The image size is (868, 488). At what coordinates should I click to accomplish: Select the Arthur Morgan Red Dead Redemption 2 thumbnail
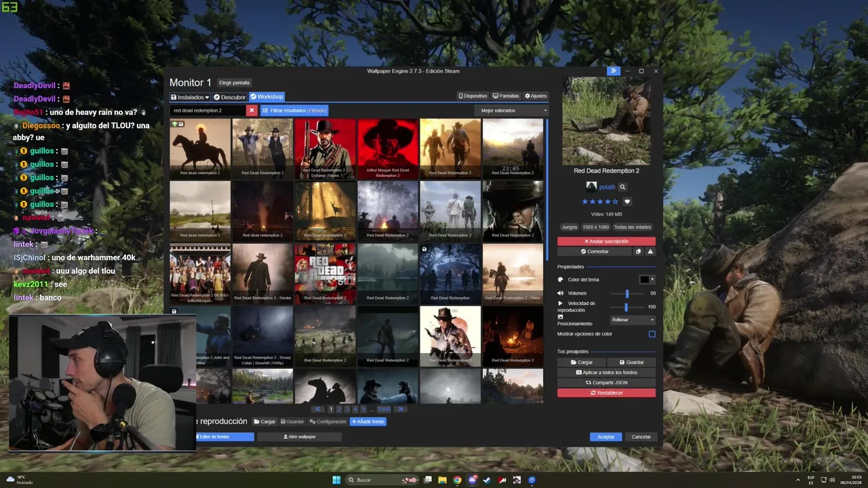click(388, 149)
